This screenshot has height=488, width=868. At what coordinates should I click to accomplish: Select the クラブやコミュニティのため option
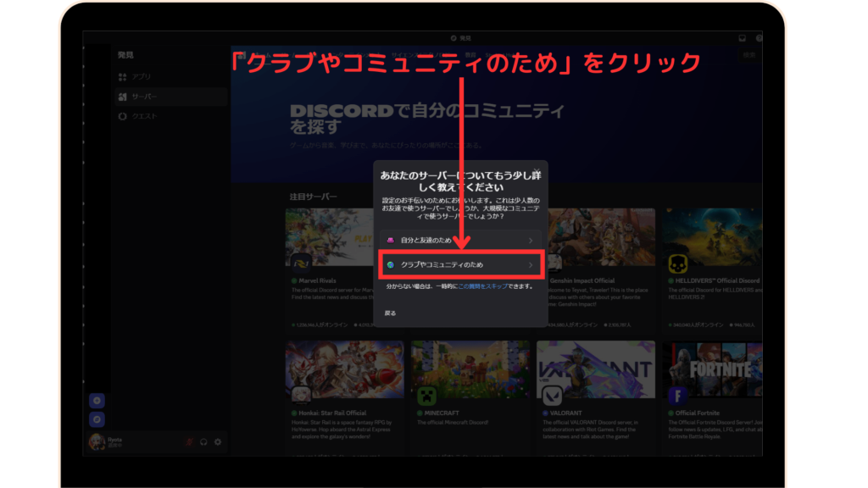[x=460, y=265]
